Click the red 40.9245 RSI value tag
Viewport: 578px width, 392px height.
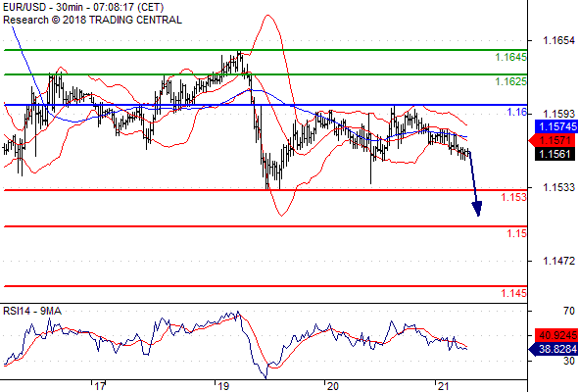[x=556, y=335]
